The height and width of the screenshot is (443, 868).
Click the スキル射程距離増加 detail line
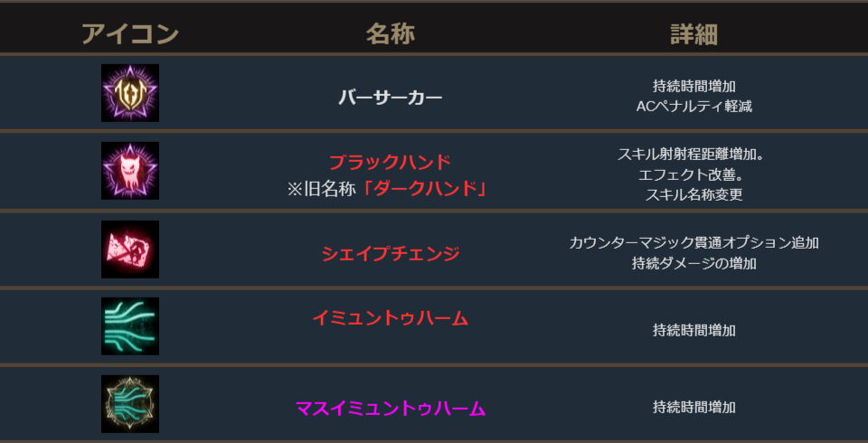click(693, 155)
